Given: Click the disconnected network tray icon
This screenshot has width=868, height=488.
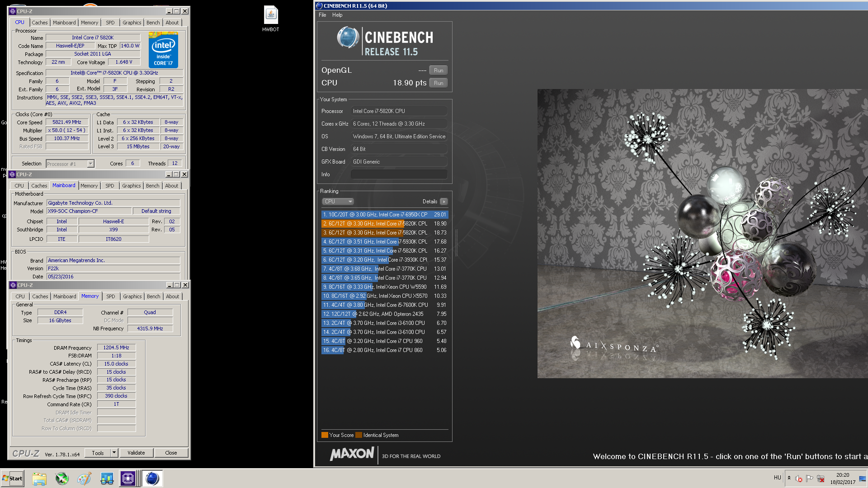Looking at the screenshot, I should 821,479.
